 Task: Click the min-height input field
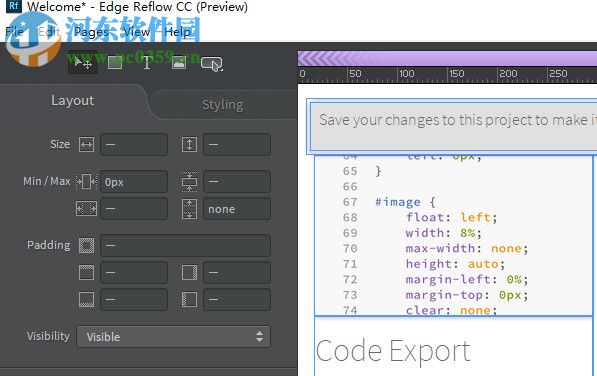tap(237, 182)
